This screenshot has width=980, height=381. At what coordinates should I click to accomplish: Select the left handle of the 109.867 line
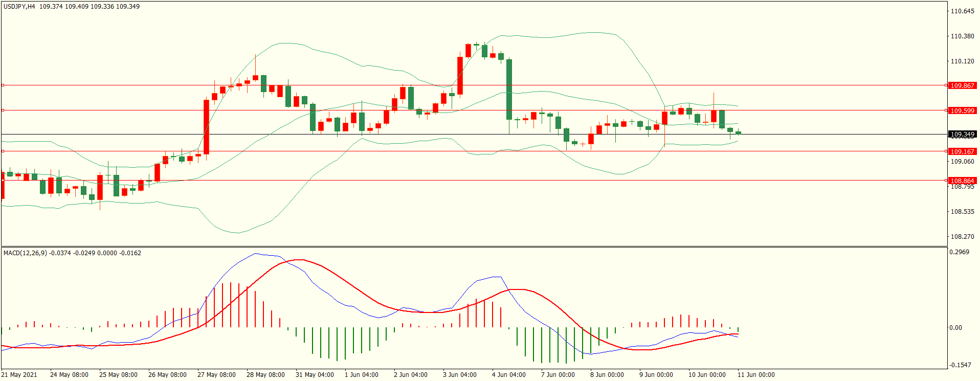coord(3,85)
